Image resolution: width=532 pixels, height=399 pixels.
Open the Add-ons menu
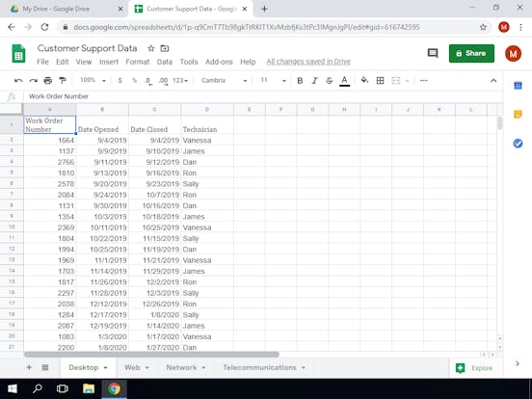point(219,62)
